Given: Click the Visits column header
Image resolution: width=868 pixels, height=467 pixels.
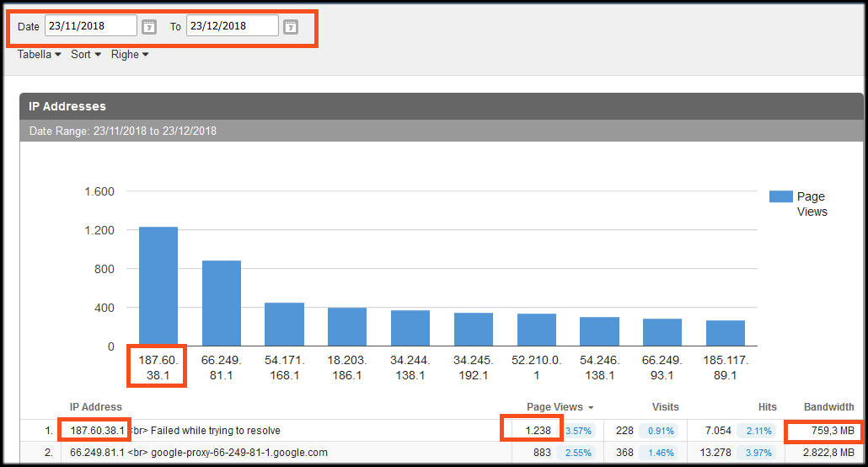Looking at the screenshot, I should [665, 407].
